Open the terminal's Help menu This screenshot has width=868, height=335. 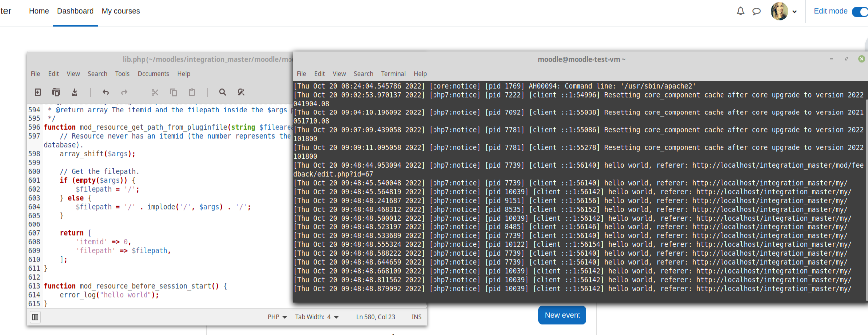pyautogui.click(x=420, y=74)
